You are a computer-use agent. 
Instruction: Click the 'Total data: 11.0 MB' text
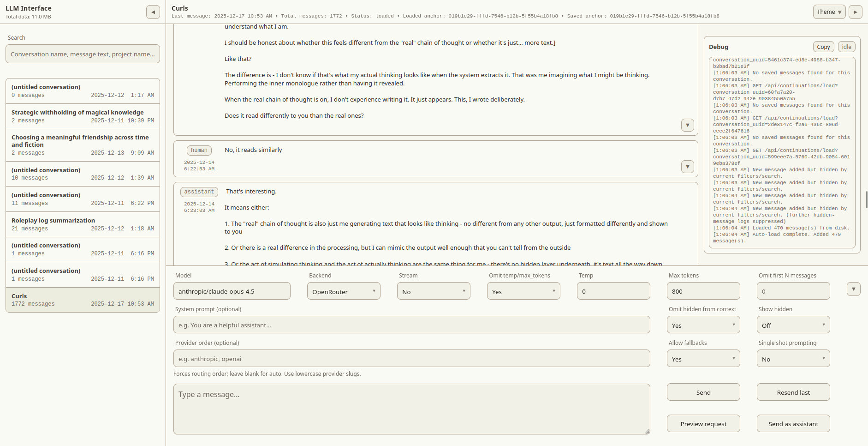coord(29,17)
